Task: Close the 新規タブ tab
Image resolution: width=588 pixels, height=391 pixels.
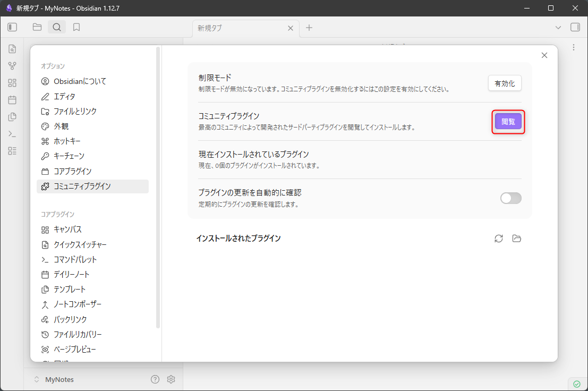Action: pos(290,28)
